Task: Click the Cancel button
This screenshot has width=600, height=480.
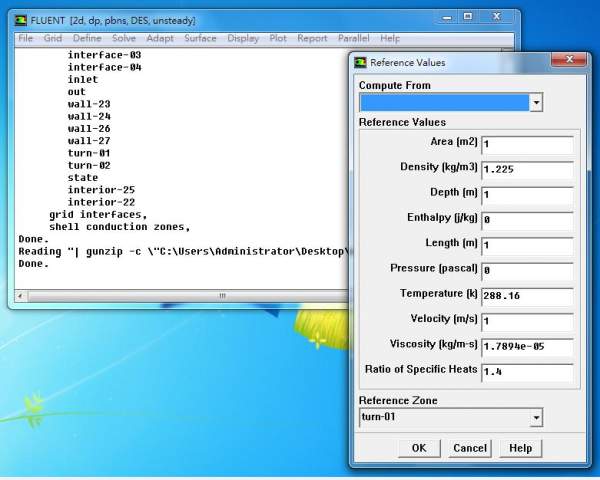Action: pyautogui.click(x=470, y=448)
